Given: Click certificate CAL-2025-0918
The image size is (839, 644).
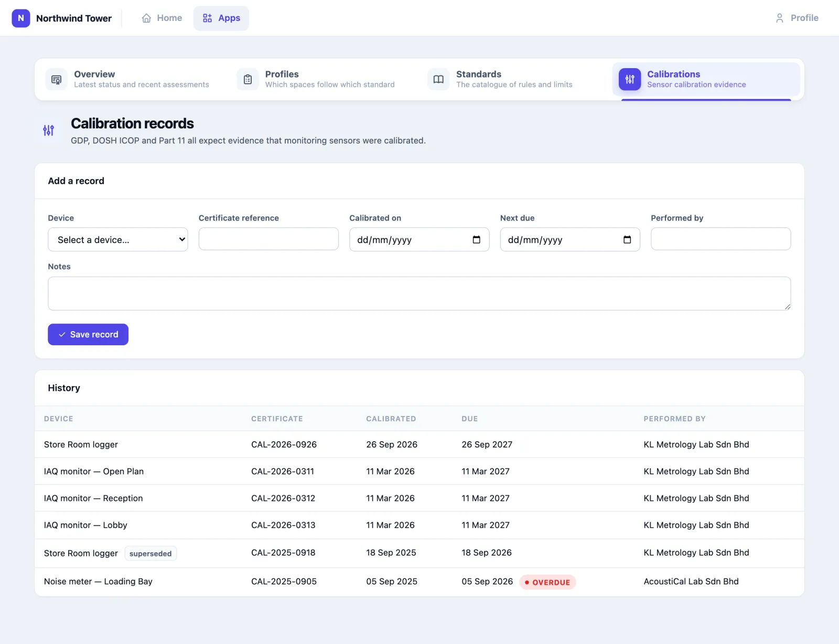Looking at the screenshot, I should (283, 553).
